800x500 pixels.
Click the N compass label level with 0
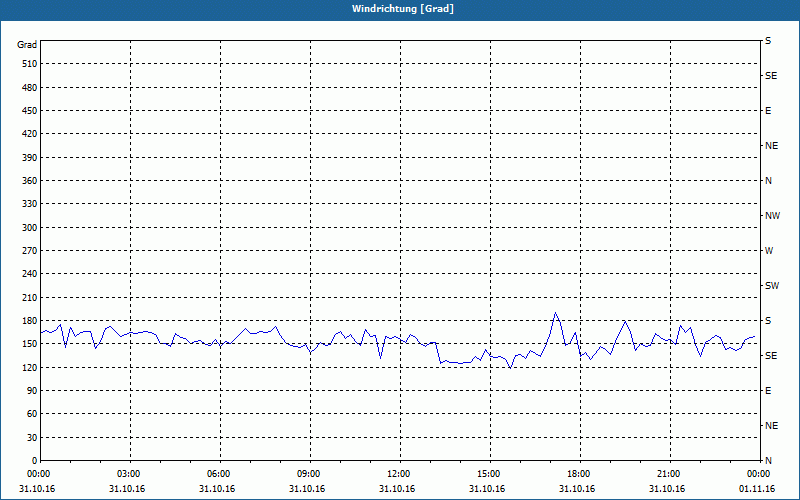coord(768,461)
